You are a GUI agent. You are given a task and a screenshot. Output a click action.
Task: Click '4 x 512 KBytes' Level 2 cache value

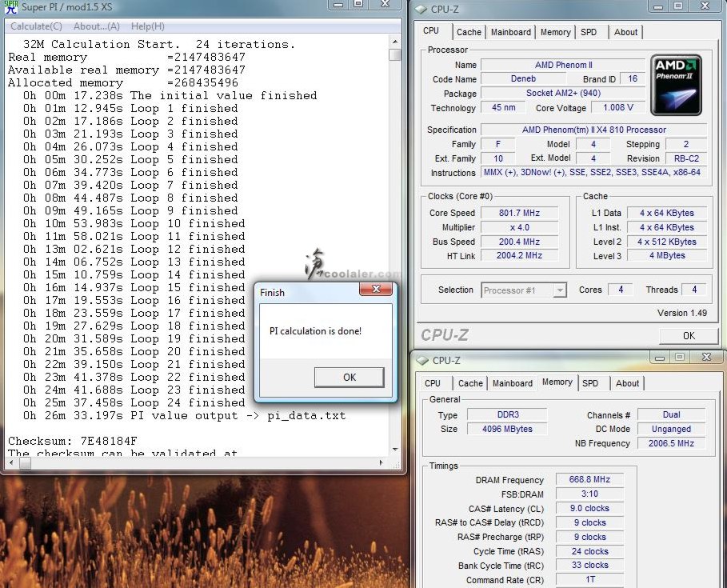click(667, 242)
